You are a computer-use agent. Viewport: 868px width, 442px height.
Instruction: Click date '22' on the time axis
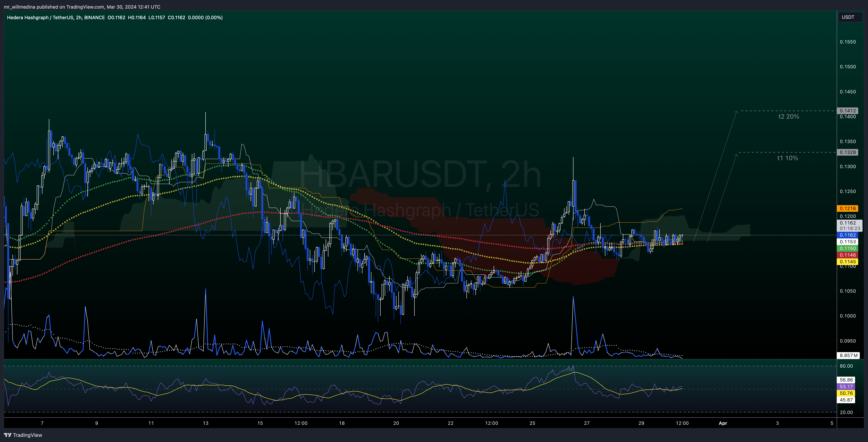tap(450, 423)
